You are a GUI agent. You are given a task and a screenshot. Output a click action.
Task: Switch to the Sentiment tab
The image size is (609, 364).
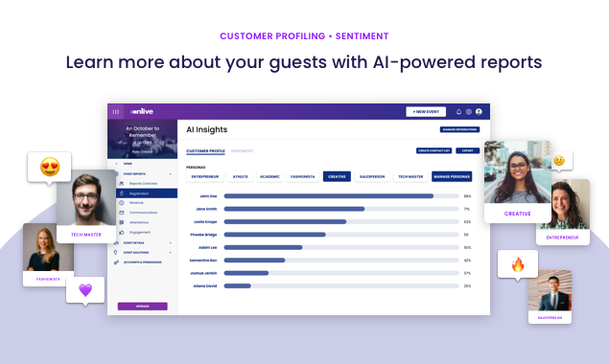[242, 151]
